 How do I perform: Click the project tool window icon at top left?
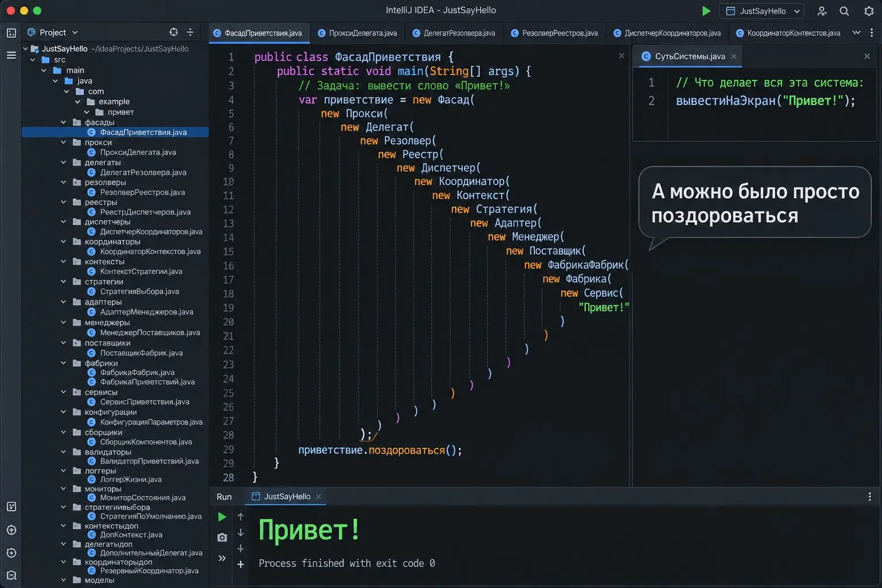(11, 33)
